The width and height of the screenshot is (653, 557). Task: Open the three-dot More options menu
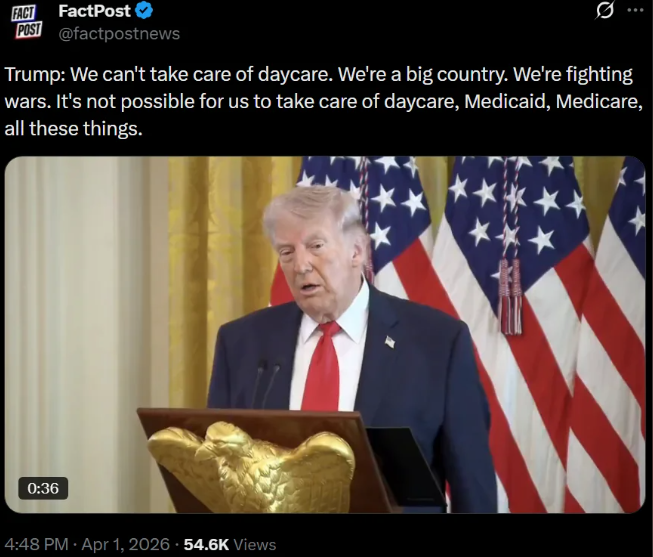coord(636,10)
